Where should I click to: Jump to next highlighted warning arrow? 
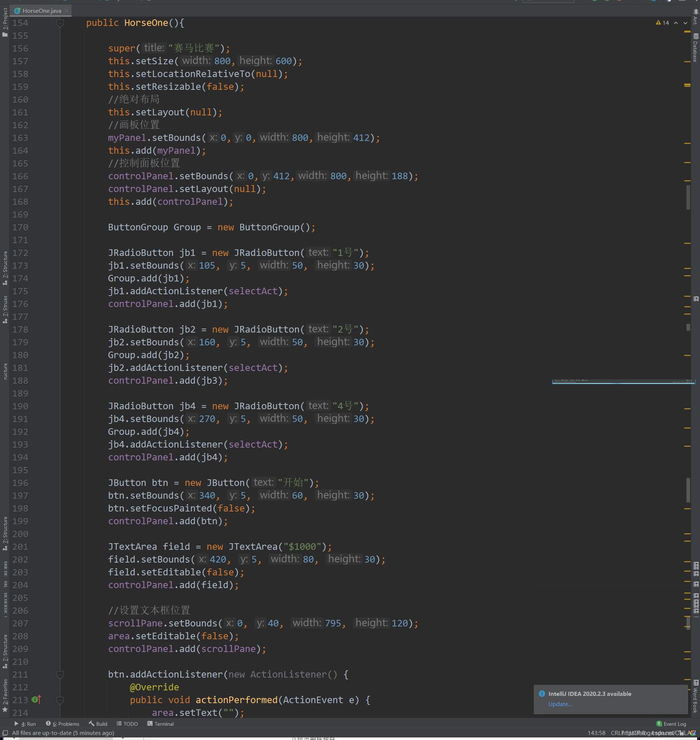686,23
